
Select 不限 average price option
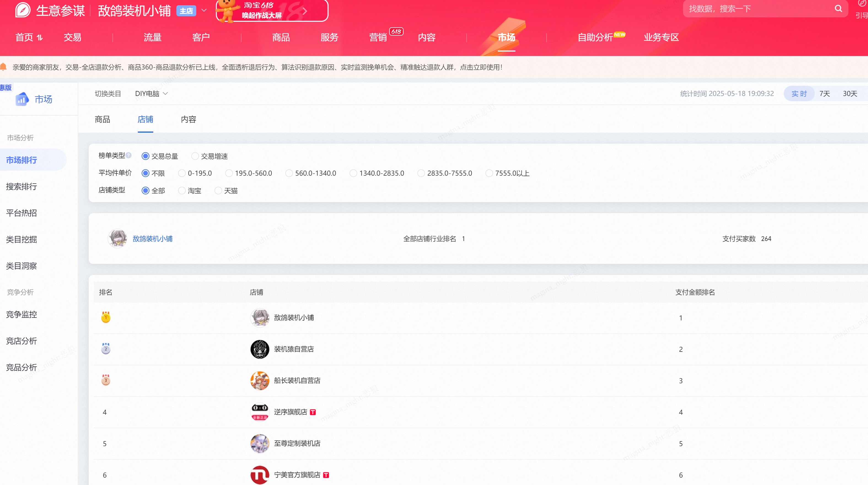145,173
